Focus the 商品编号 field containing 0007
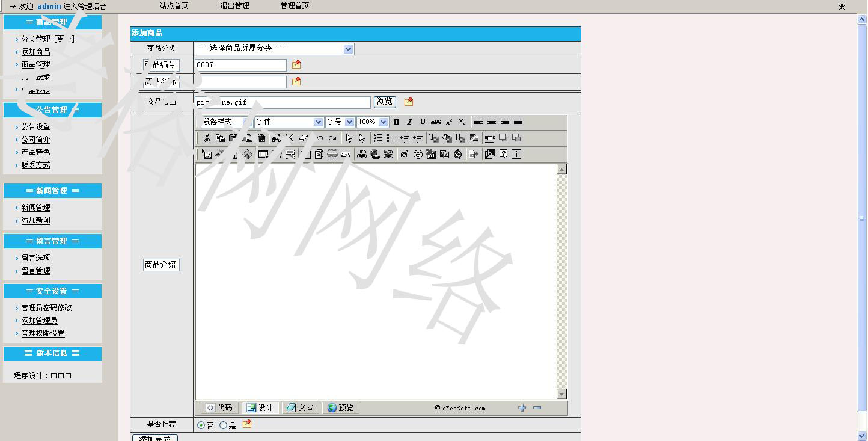The height and width of the screenshot is (441, 868). click(x=240, y=65)
